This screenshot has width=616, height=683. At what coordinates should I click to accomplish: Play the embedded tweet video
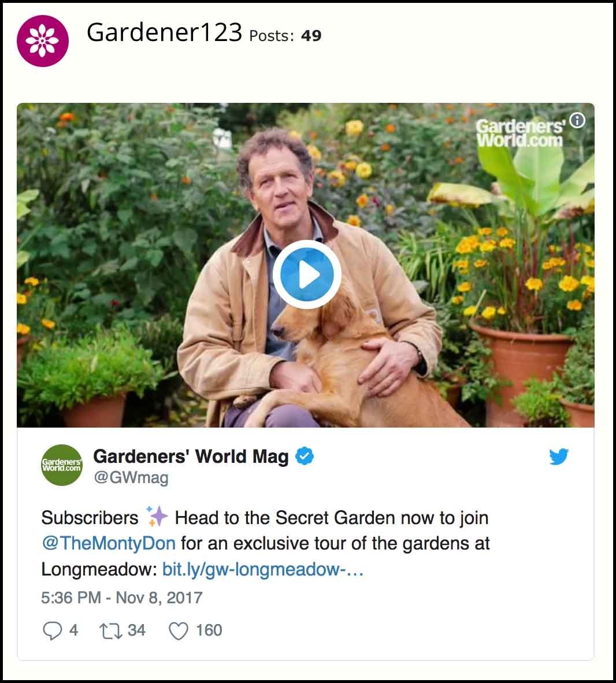(307, 274)
